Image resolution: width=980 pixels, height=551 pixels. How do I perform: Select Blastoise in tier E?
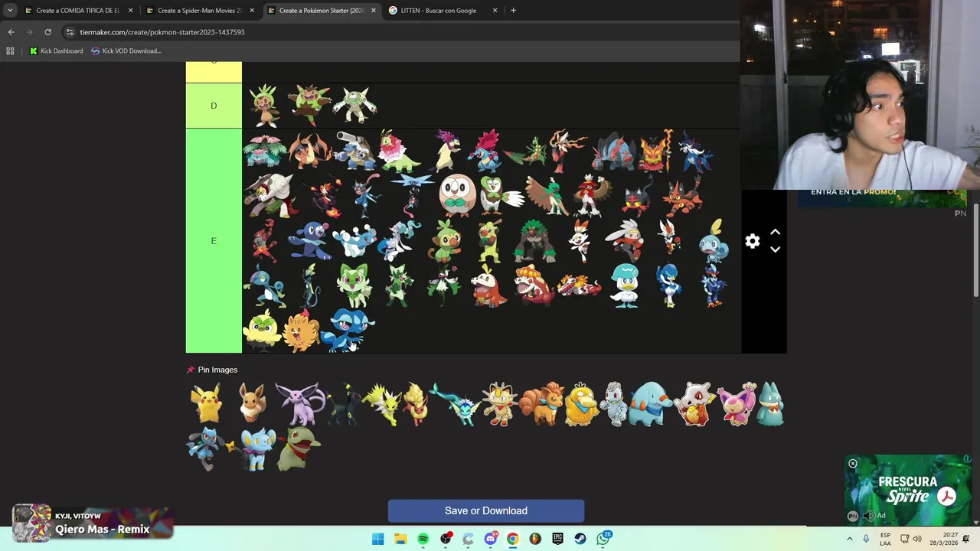point(354,151)
